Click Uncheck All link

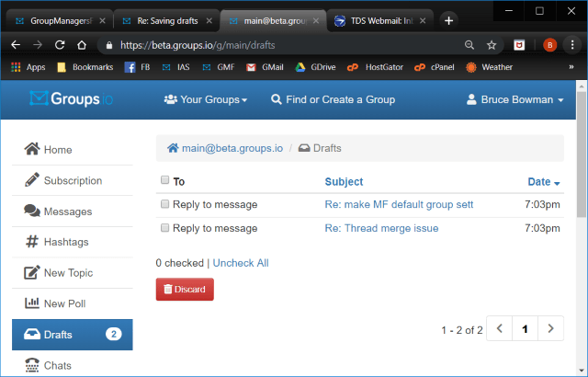[241, 263]
